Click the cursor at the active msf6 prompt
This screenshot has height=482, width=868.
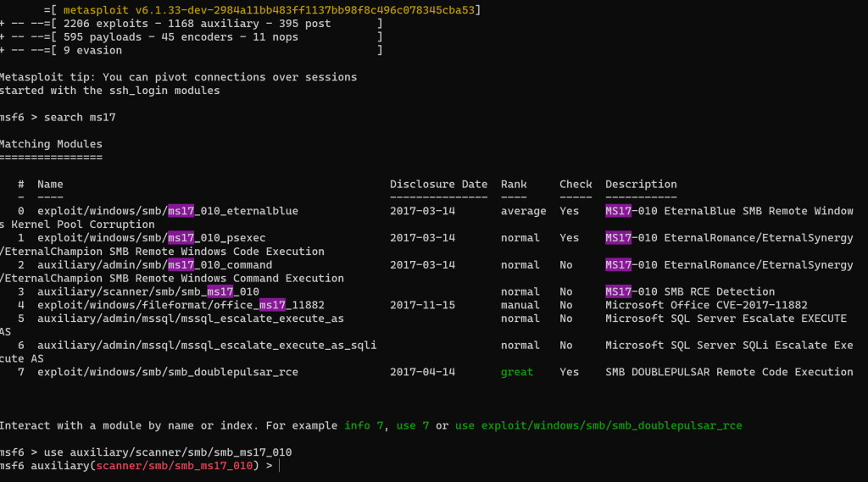[x=279, y=466]
